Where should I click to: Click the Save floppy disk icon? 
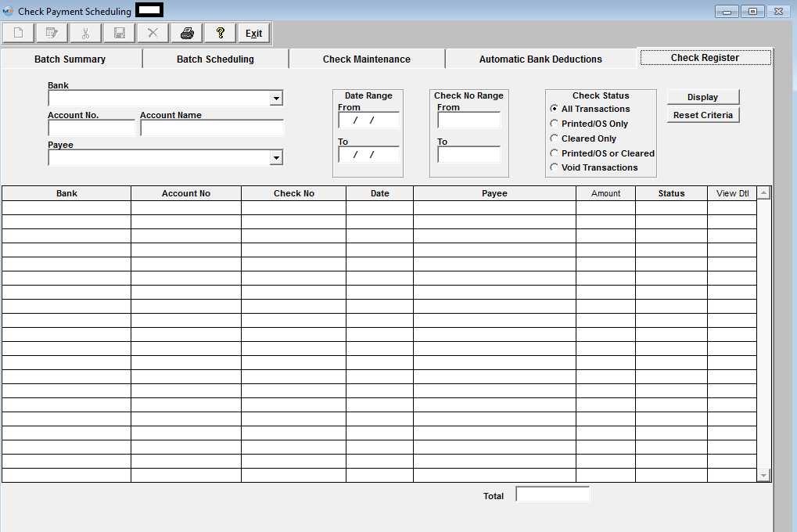point(120,33)
